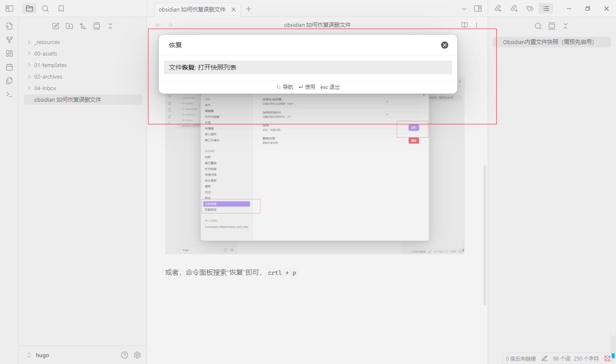Screen dimensions: 616x364
Task: Jump to heading Obsidian内置文件快照 in outline
Action: pyautogui.click(x=552, y=42)
